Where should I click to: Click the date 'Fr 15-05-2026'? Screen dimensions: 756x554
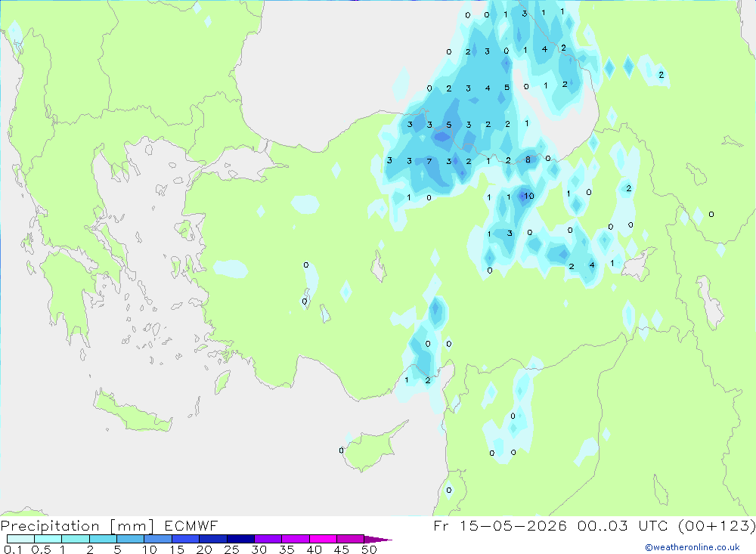[500, 525]
